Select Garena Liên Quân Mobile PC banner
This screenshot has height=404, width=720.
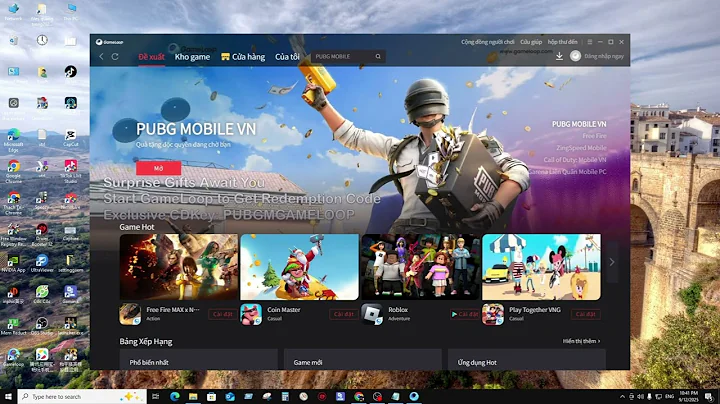pos(568,172)
